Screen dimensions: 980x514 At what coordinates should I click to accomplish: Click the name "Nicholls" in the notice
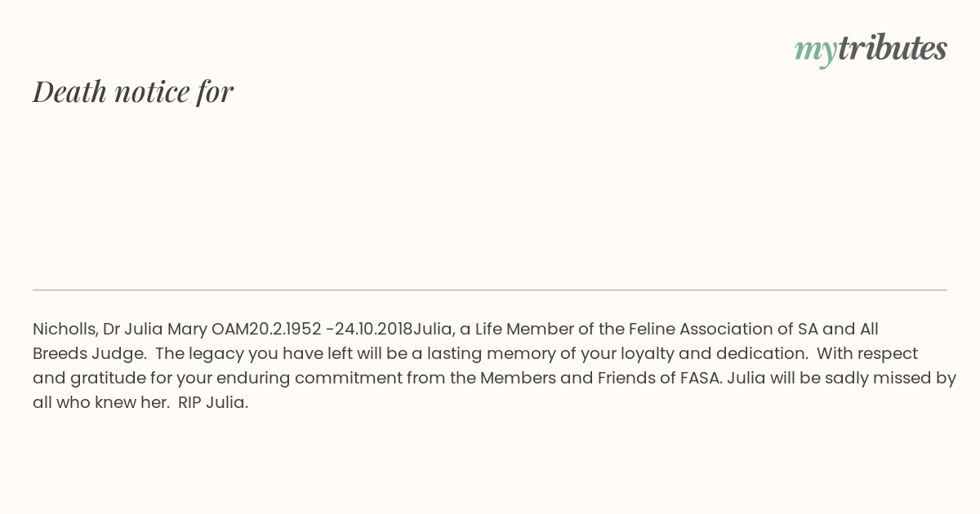coord(64,330)
